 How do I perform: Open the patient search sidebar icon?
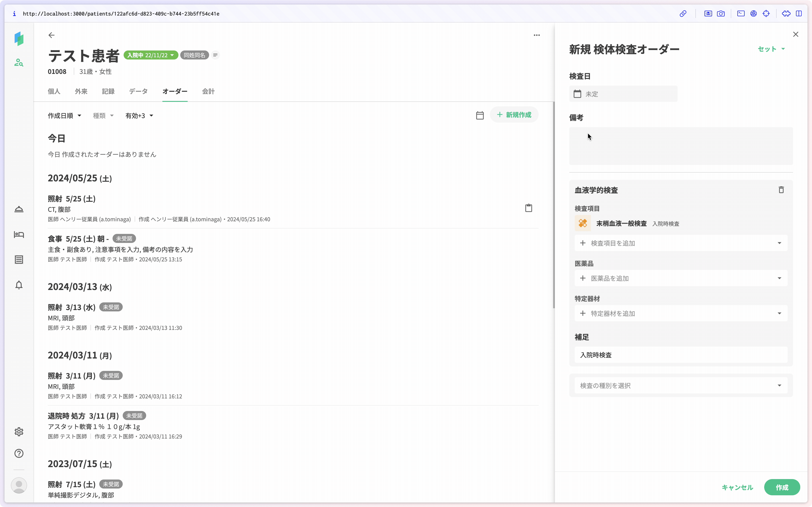pos(19,63)
